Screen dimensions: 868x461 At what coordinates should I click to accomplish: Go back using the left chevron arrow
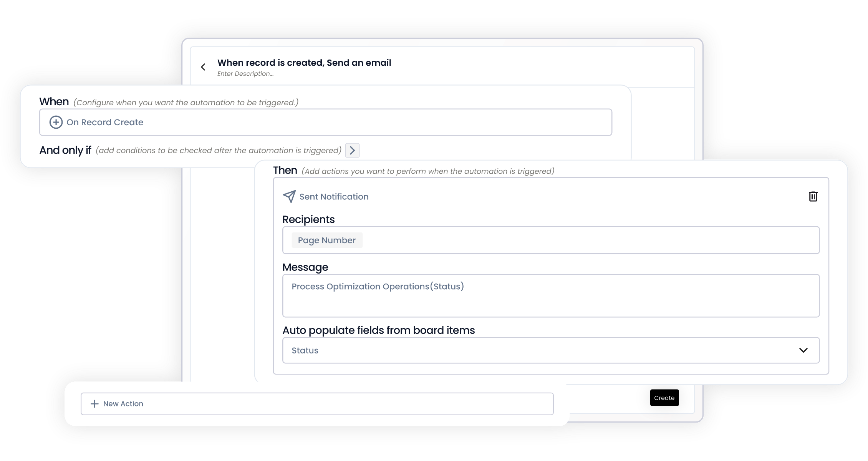(203, 67)
